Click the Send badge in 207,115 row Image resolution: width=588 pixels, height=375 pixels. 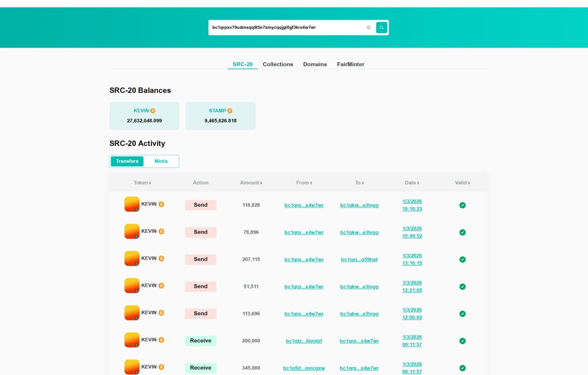200,259
